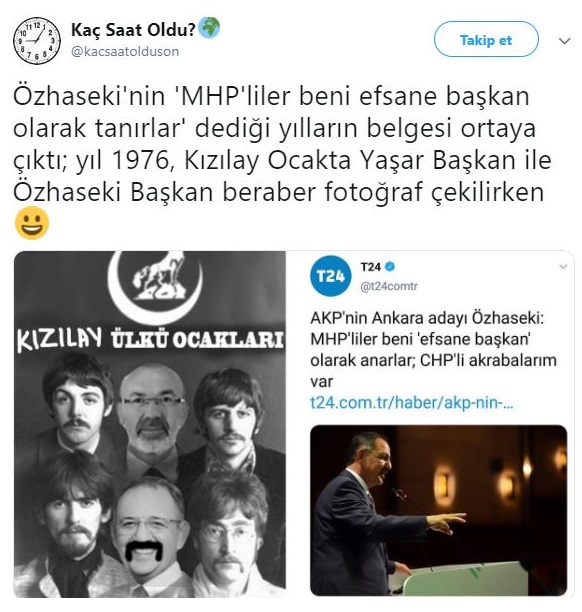The image size is (582, 612).
Task: Click the T24 verified badge
Action: click(x=390, y=267)
